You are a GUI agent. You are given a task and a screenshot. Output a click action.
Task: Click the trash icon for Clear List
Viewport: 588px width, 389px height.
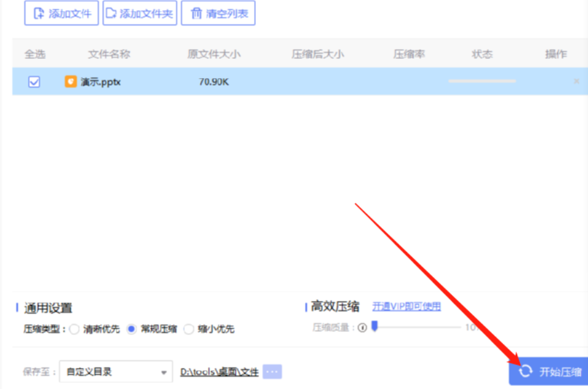196,14
